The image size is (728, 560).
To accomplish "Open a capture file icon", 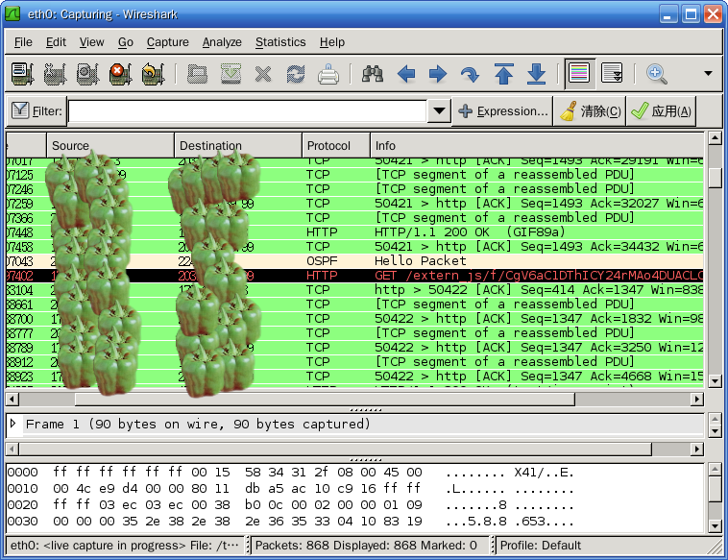I will click(x=197, y=74).
